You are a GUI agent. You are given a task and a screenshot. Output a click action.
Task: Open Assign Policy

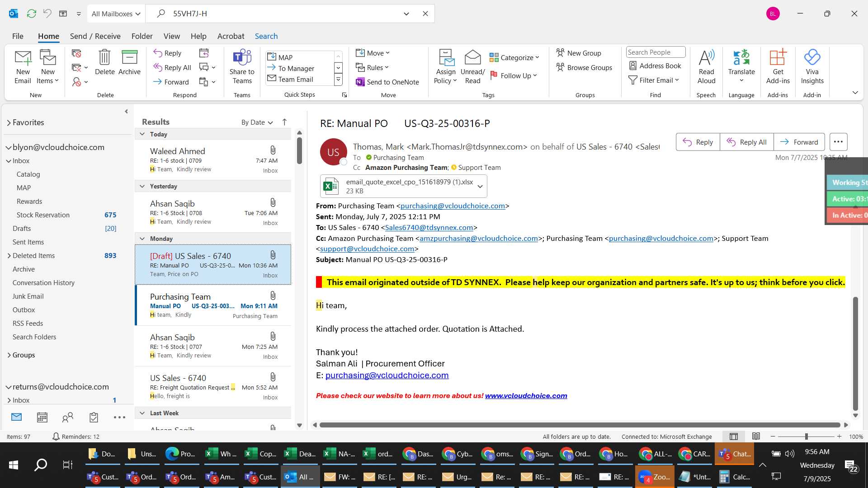point(446,67)
